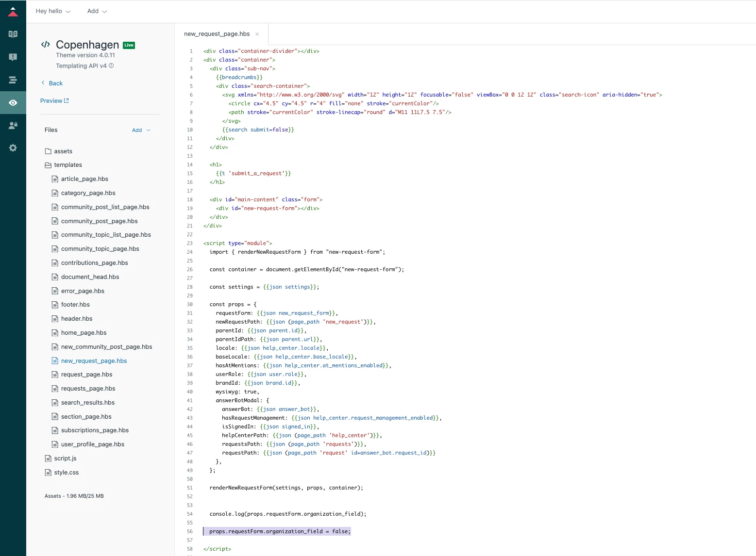Screen dimensions: 756x556
Task: Click file icon beside style.css
Action: click(48, 473)
